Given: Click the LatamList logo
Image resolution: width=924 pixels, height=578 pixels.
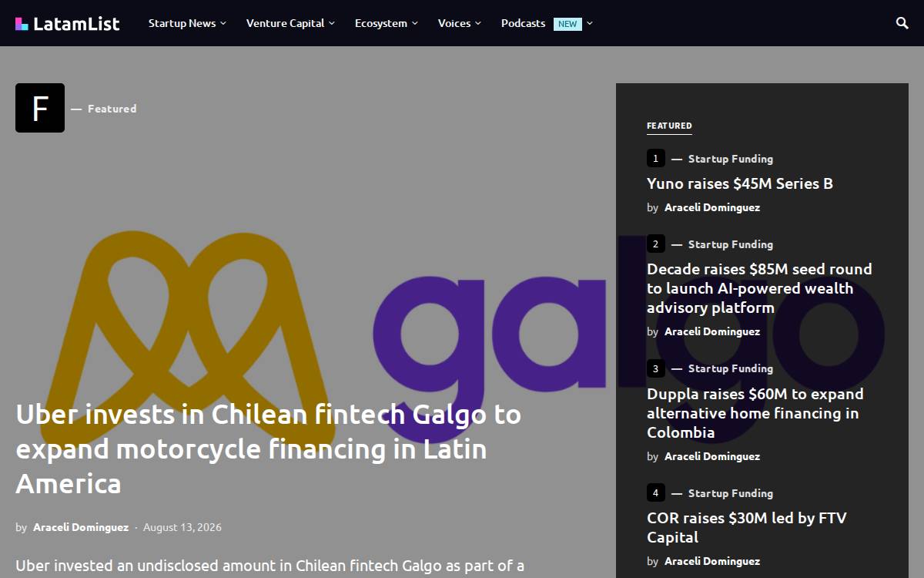Looking at the screenshot, I should click(67, 24).
